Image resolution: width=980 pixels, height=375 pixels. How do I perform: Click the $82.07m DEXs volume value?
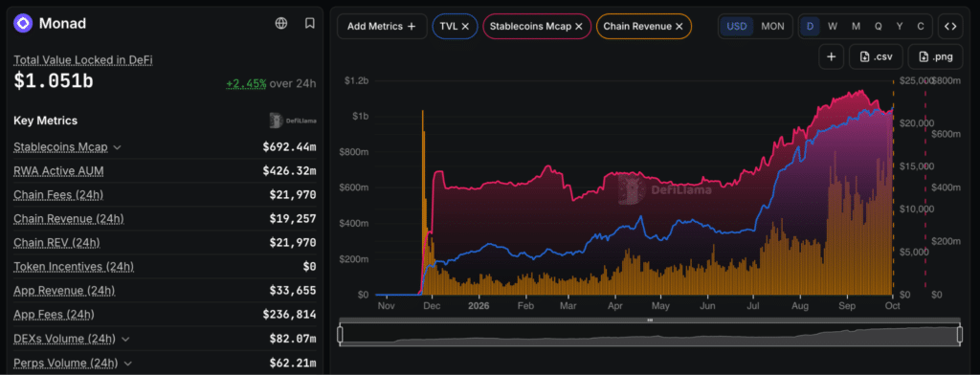[293, 339]
